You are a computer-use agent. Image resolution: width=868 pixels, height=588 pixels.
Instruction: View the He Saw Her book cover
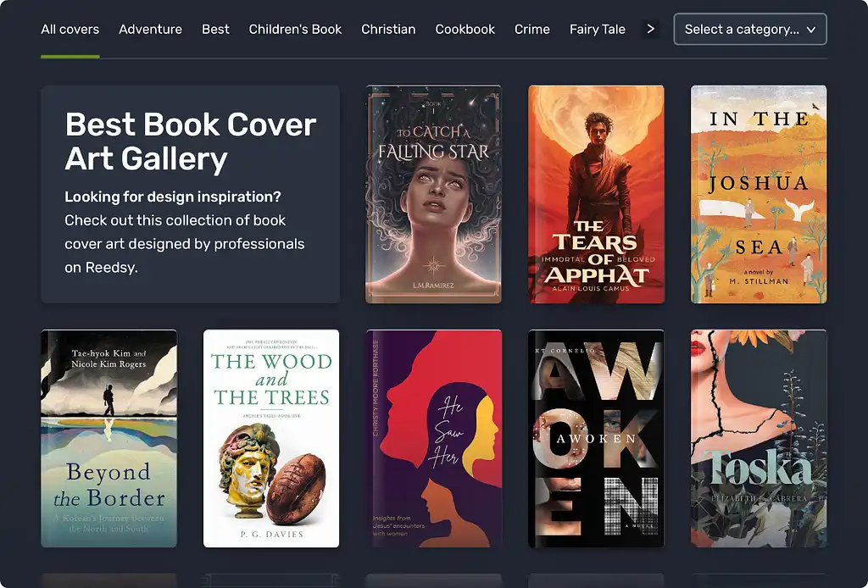point(433,438)
